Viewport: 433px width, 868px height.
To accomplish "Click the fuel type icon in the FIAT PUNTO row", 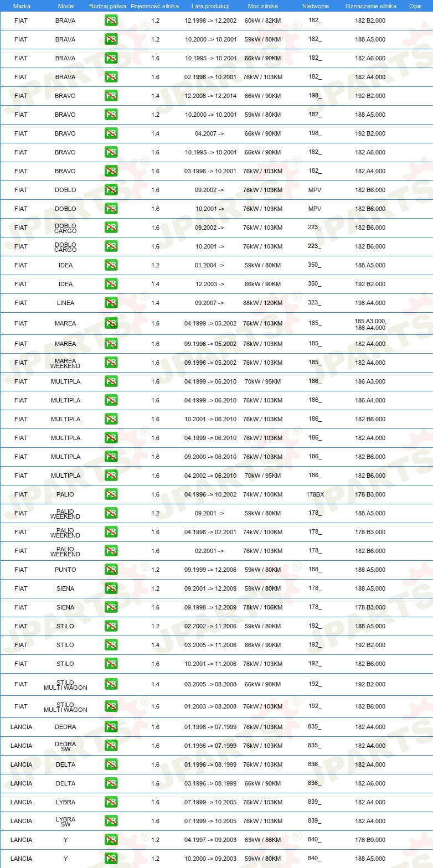I will [111, 570].
